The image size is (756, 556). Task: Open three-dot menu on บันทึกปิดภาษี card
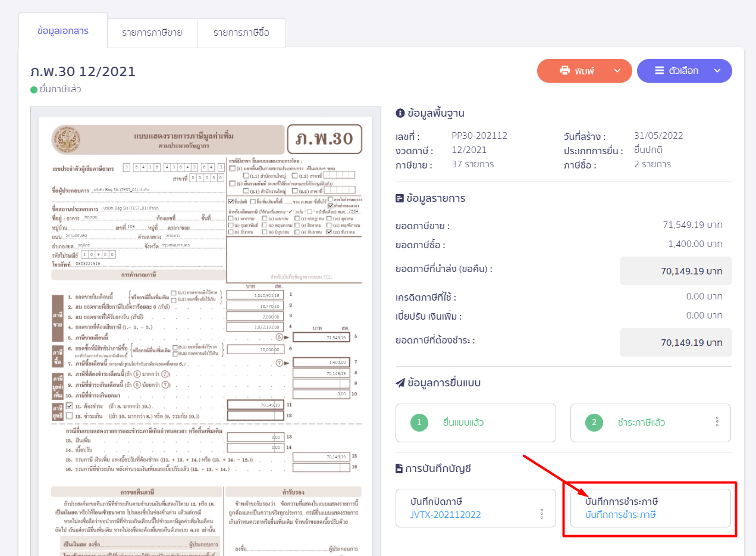point(542,513)
